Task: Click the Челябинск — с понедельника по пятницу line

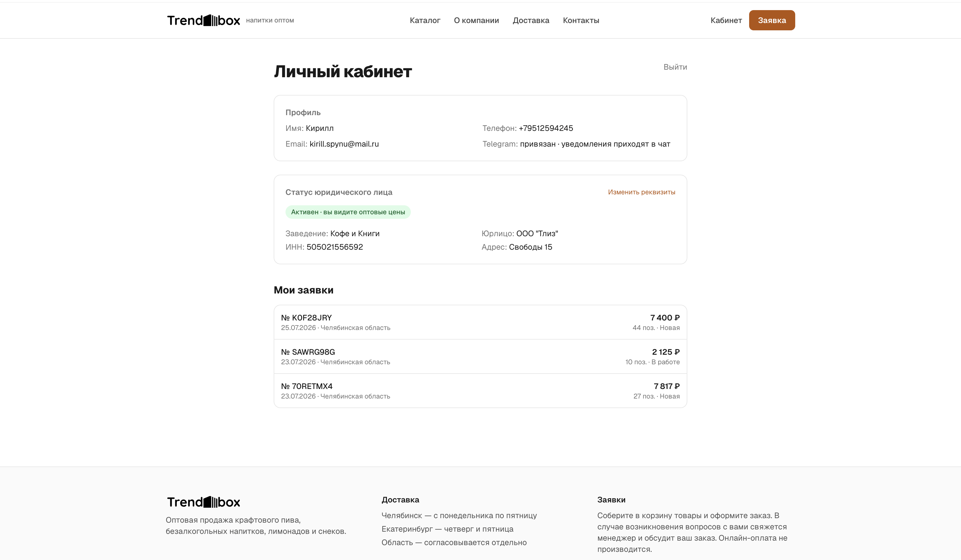Action: coord(459,515)
